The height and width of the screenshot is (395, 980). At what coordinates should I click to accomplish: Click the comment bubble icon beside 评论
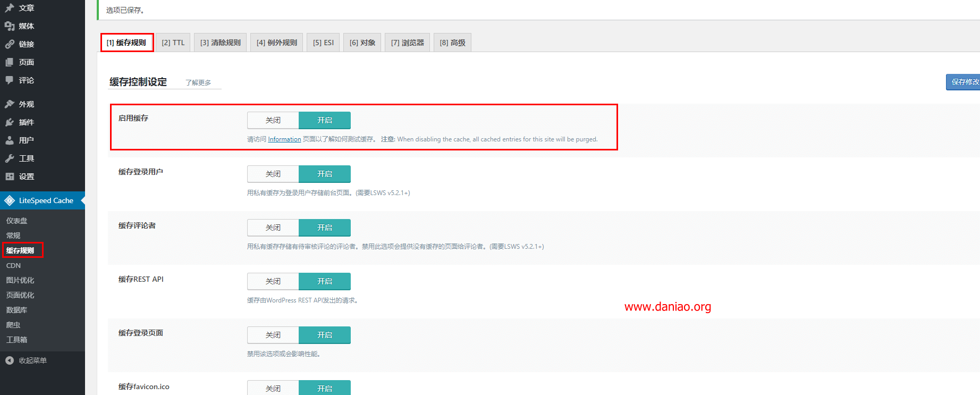coord(10,80)
